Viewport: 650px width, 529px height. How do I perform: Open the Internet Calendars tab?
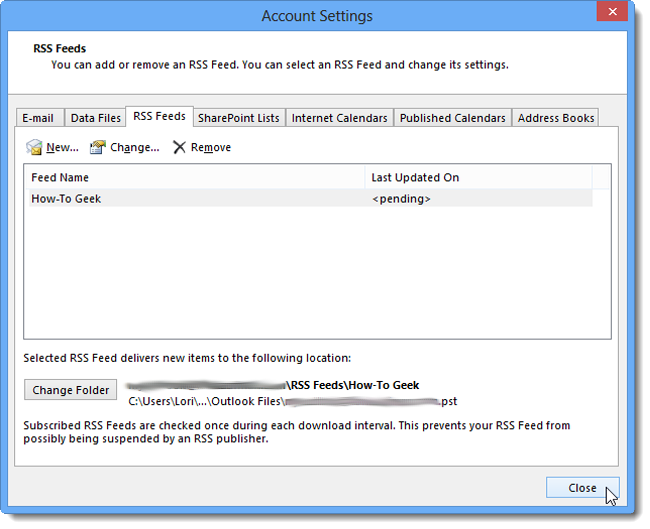click(x=340, y=118)
